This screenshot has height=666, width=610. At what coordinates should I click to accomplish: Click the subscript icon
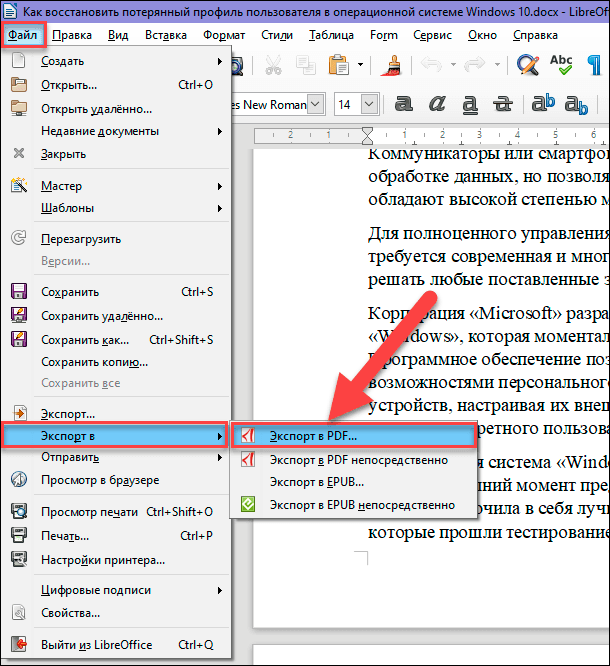pos(576,104)
